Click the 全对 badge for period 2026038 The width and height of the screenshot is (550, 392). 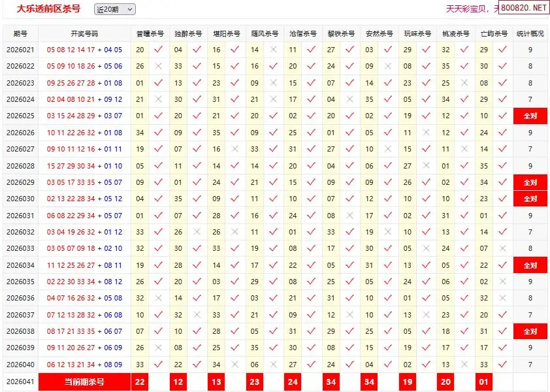(x=529, y=332)
